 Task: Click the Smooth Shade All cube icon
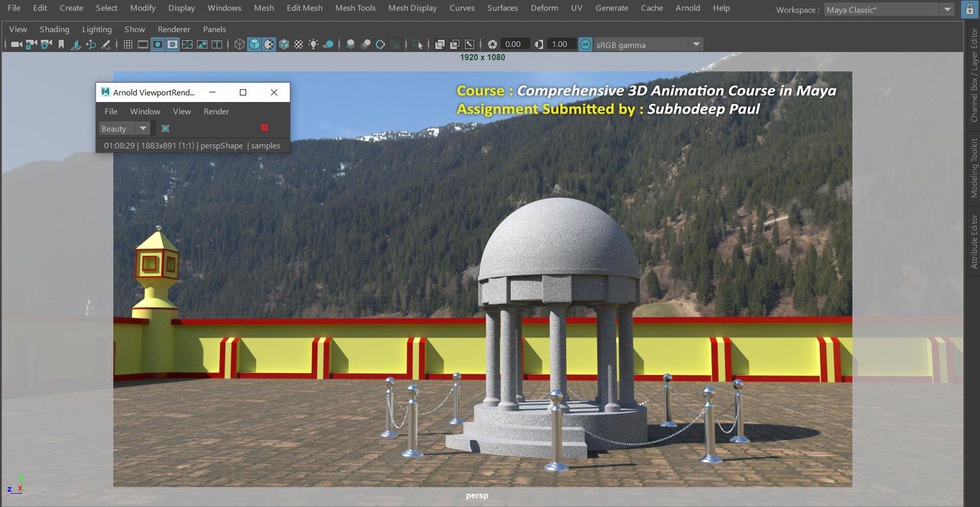point(254,44)
